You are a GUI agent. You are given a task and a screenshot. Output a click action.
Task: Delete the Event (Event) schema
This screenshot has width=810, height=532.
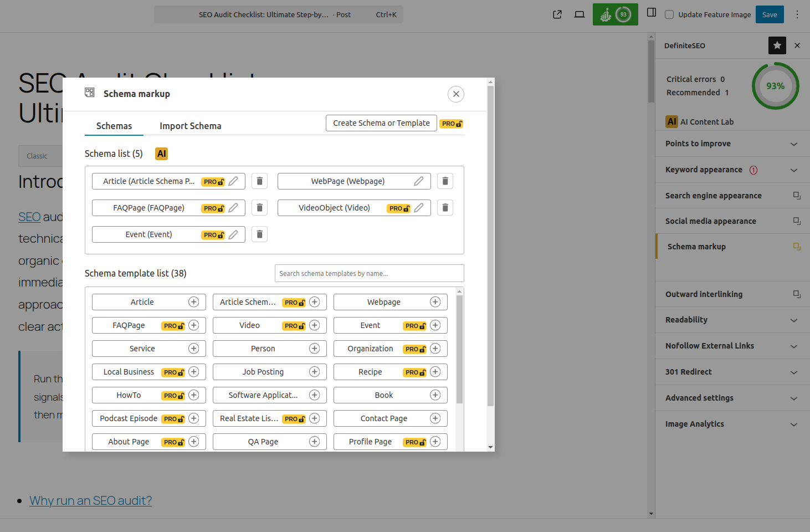coord(259,234)
